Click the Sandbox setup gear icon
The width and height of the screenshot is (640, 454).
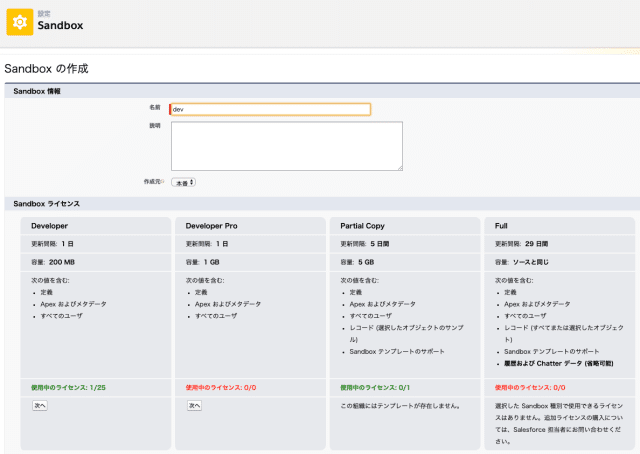coord(20,22)
